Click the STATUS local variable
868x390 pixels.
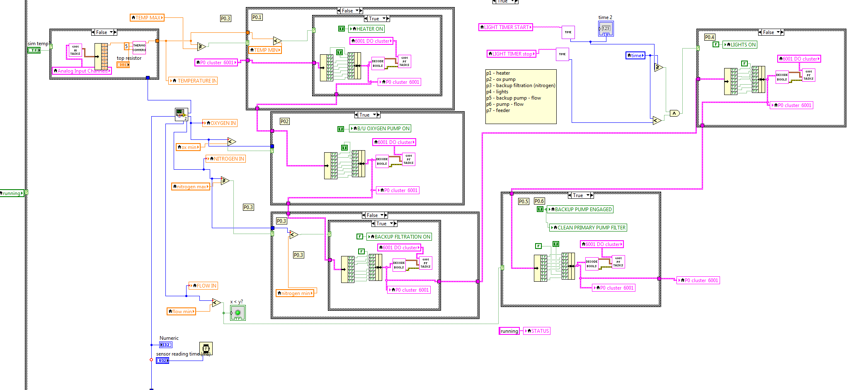click(537, 331)
